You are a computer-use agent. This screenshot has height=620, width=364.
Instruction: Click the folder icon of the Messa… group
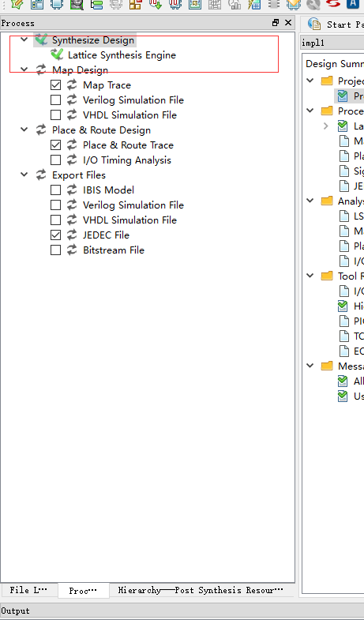(x=327, y=366)
